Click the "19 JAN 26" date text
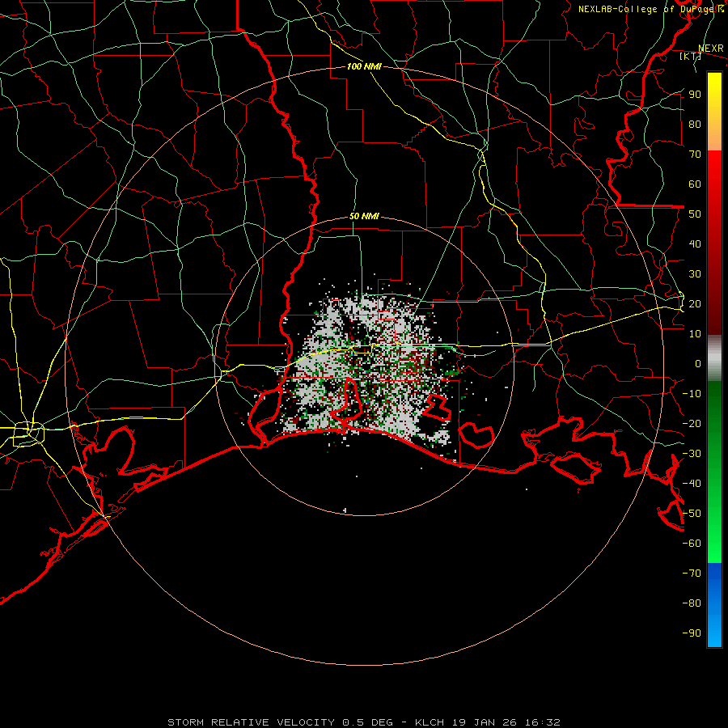728x728 pixels. pos(485,722)
